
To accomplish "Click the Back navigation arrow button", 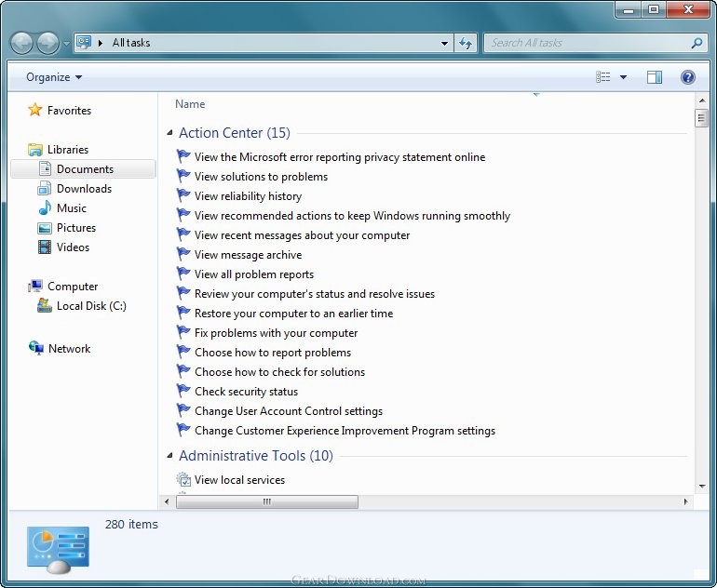I will [x=21, y=44].
